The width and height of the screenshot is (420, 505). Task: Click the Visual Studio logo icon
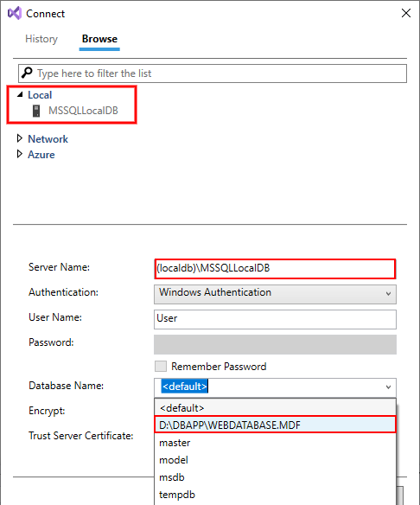coord(15,13)
